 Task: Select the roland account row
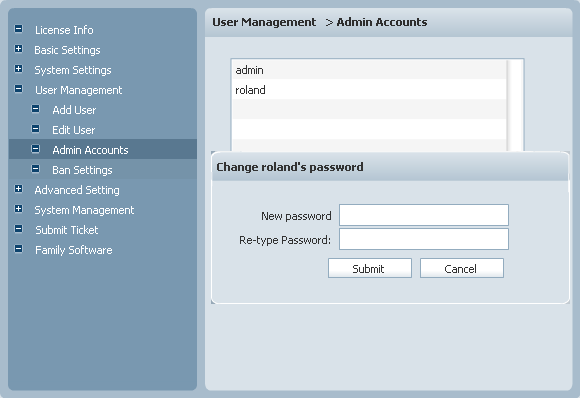tap(369, 90)
